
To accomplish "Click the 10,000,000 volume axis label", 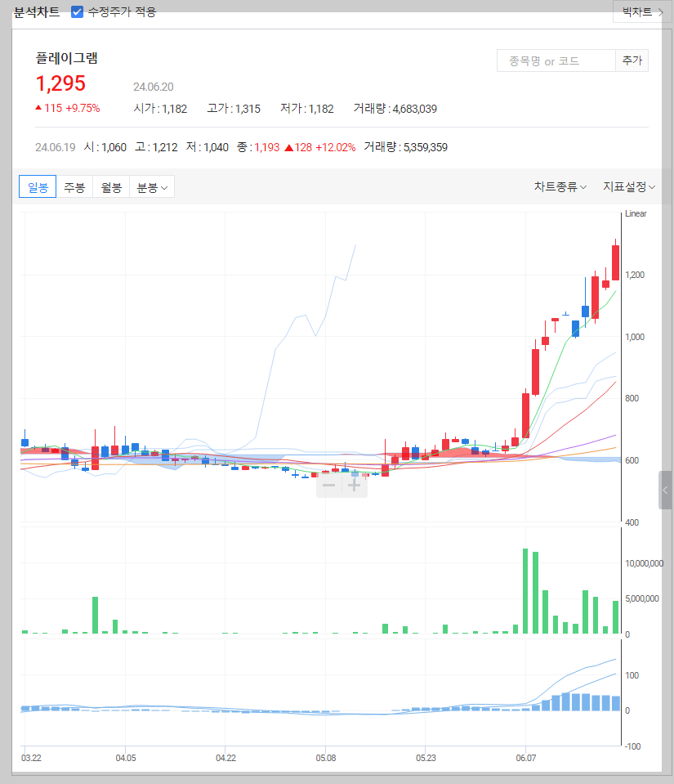I will [x=644, y=563].
